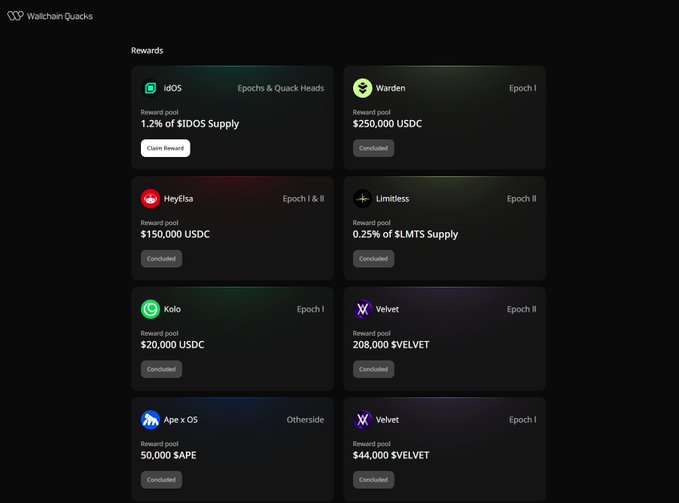Click the Epochs & Quack Heads label
Image resolution: width=679 pixels, height=503 pixels.
click(281, 88)
